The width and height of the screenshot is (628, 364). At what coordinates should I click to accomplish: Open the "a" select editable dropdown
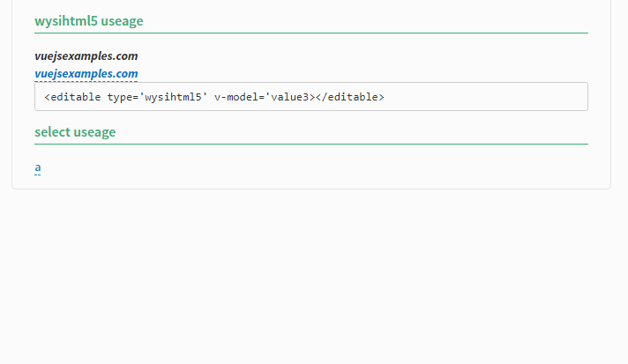coord(38,167)
